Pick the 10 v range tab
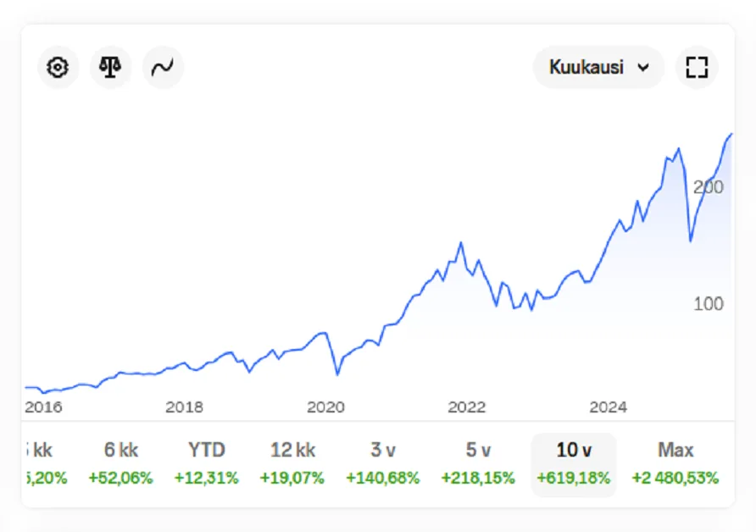 pos(573,463)
